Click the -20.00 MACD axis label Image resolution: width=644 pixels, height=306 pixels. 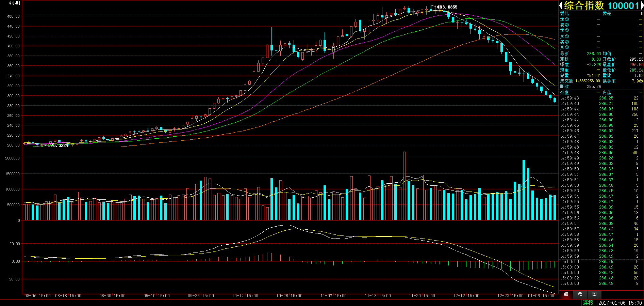pos(13,279)
